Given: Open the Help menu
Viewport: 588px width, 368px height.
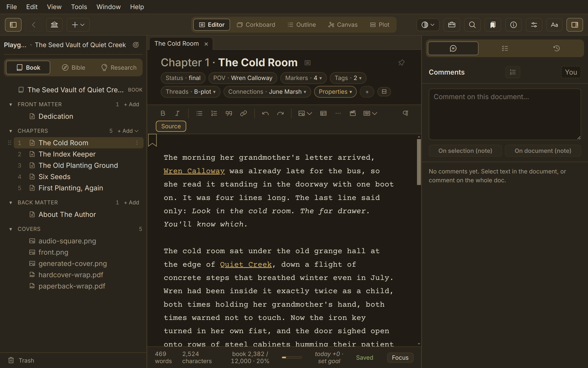Looking at the screenshot, I should 137,7.
